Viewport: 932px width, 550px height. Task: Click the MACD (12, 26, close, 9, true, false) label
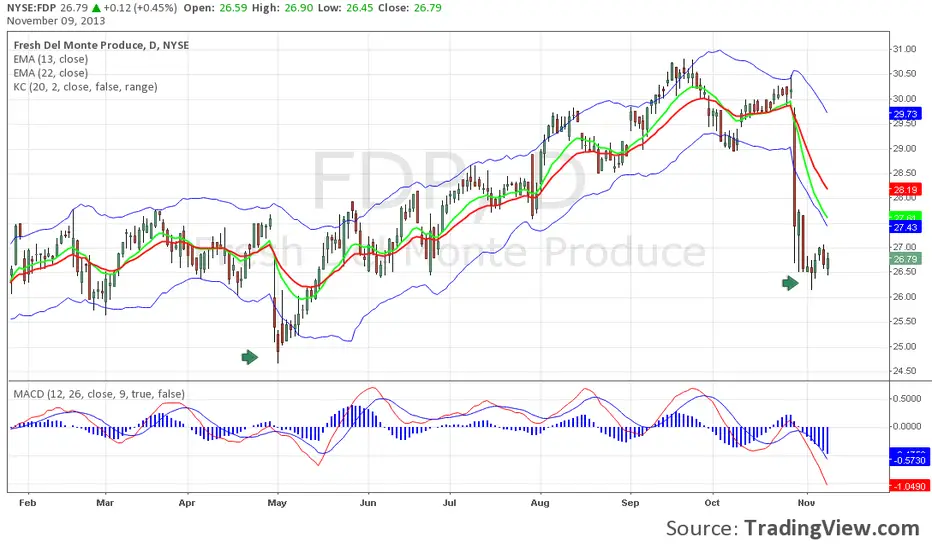pos(99,394)
